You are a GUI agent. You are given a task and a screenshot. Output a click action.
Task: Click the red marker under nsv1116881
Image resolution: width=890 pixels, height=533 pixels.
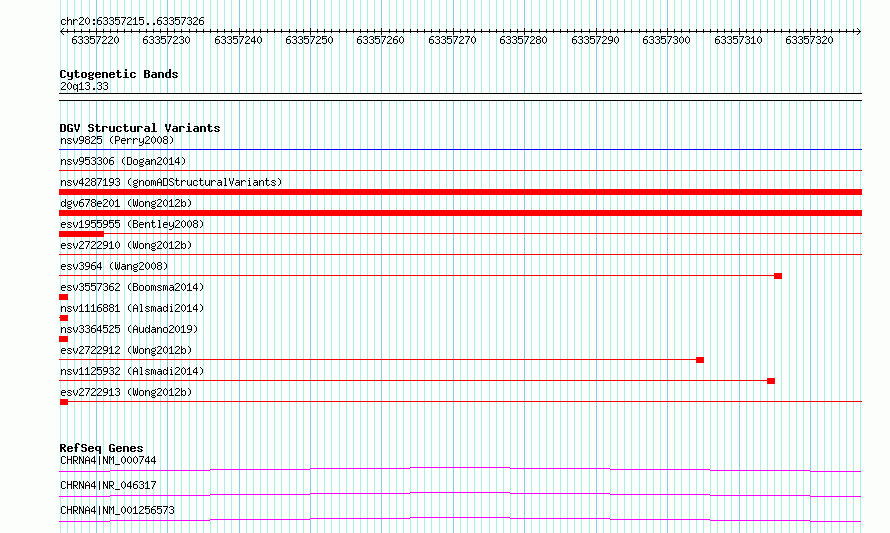click(x=64, y=318)
